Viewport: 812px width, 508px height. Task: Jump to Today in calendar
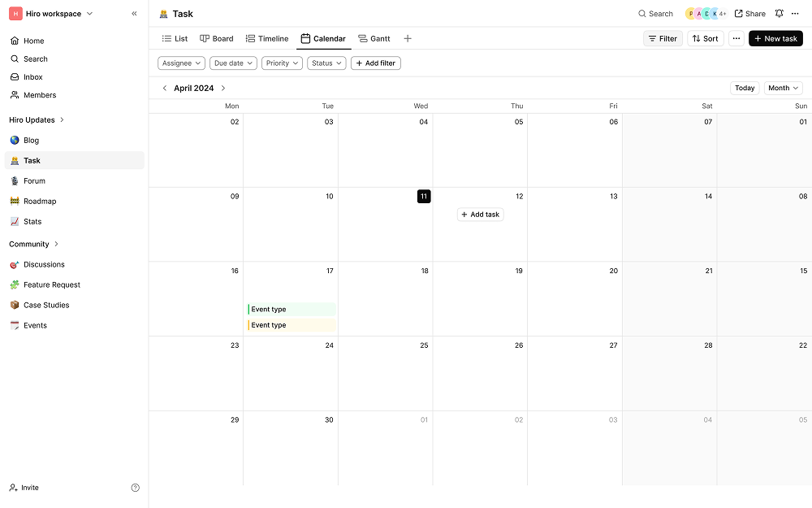(744, 88)
